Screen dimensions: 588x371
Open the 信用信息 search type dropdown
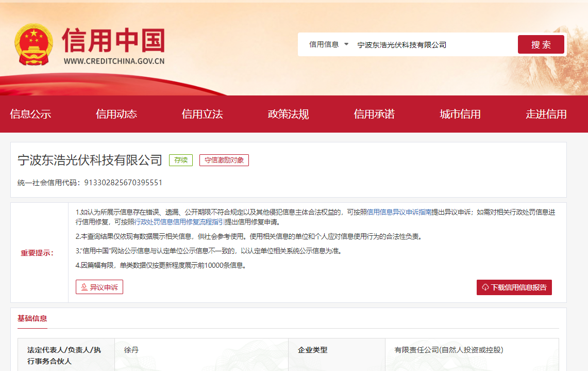(328, 45)
